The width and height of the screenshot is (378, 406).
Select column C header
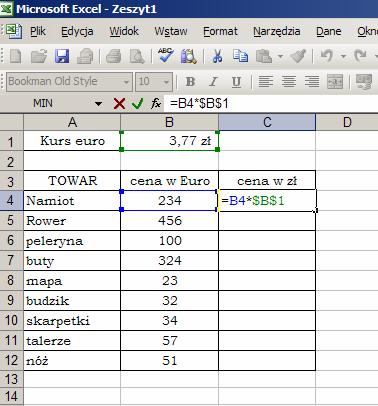pos(267,122)
